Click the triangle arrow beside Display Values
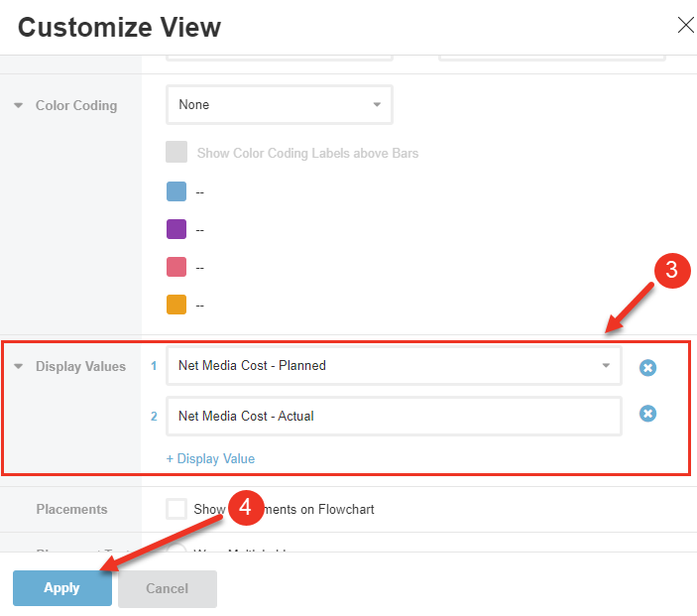 coord(18,366)
